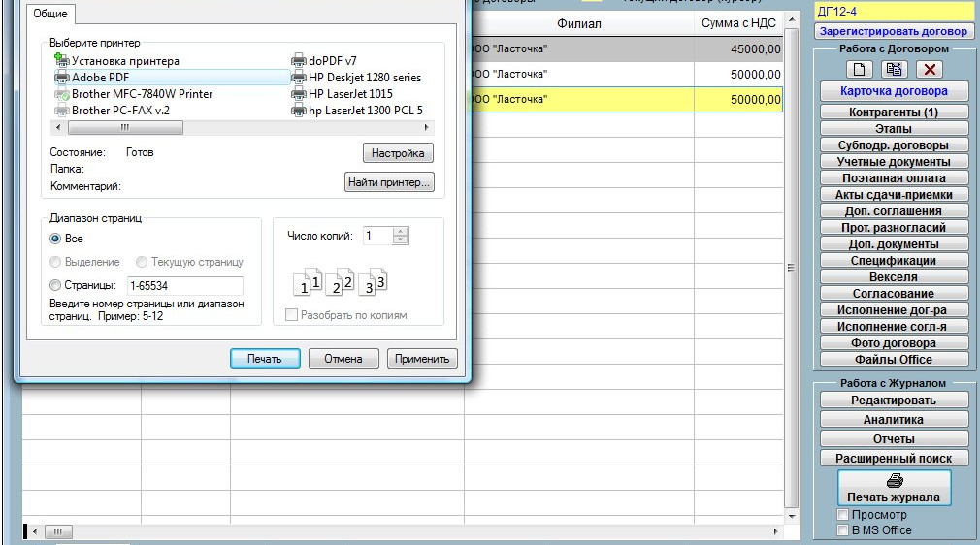Open Доп. соглашения
Viewport: 980px width, 545px height.
point(894,211)
